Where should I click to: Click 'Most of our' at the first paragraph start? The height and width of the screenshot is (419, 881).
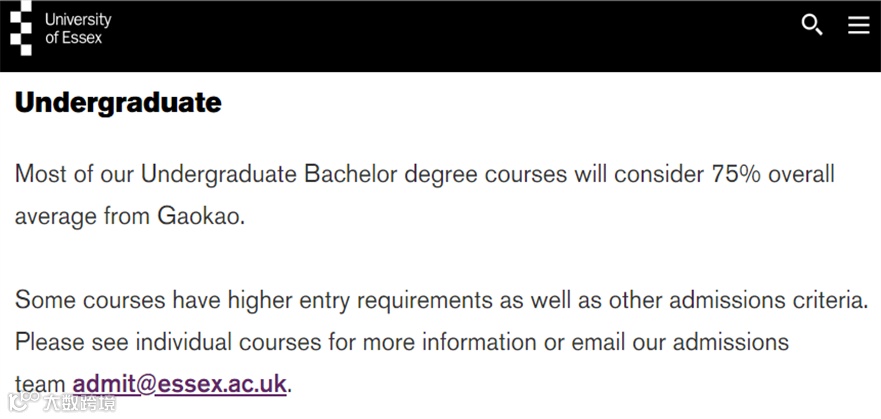tap(74, 174)
